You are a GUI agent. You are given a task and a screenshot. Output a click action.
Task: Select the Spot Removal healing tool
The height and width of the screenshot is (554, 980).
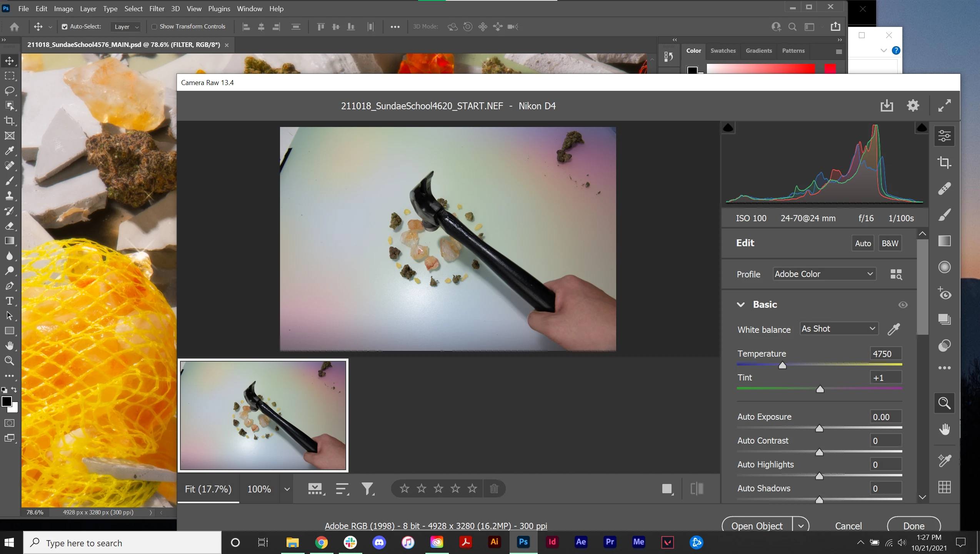point(944,189)
